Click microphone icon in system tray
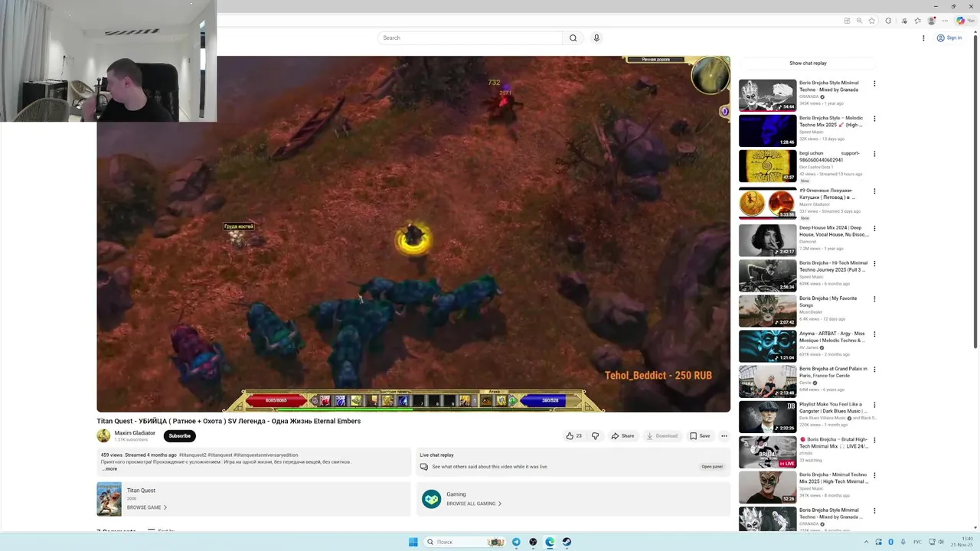Screen dimensions: 980x551 (903, 542)
